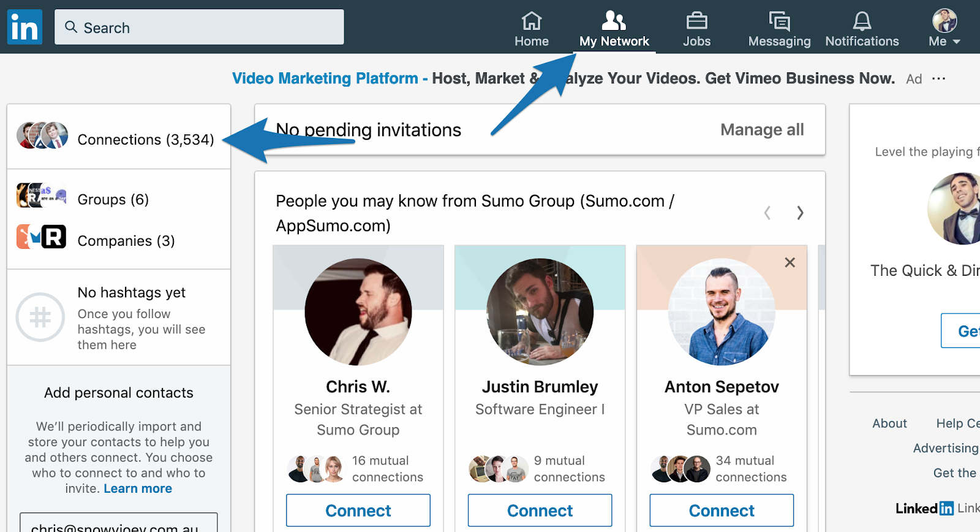
Task: Open the Help Center footer link
Action: pyautogui.click(x=958, y=424)
